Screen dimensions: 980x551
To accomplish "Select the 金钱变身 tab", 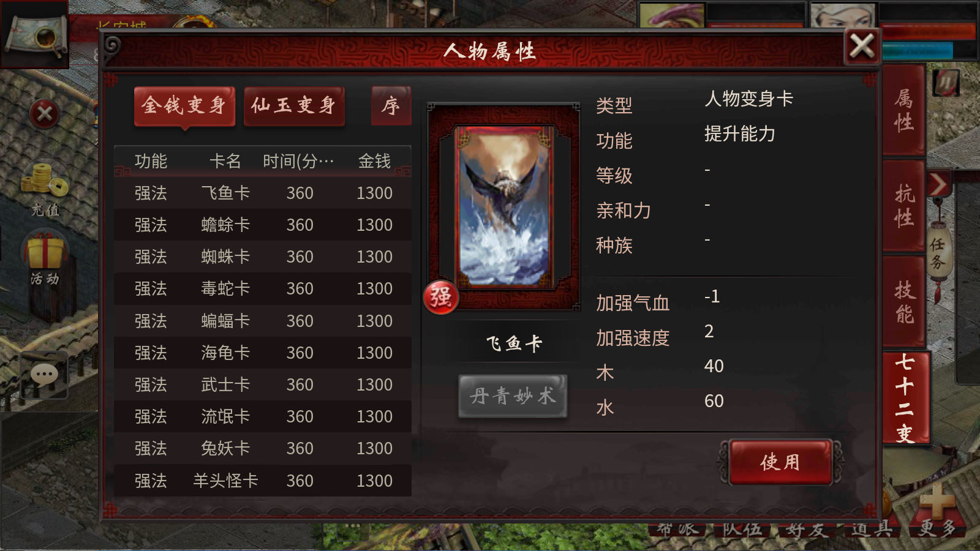I will [x=184, y=106].
